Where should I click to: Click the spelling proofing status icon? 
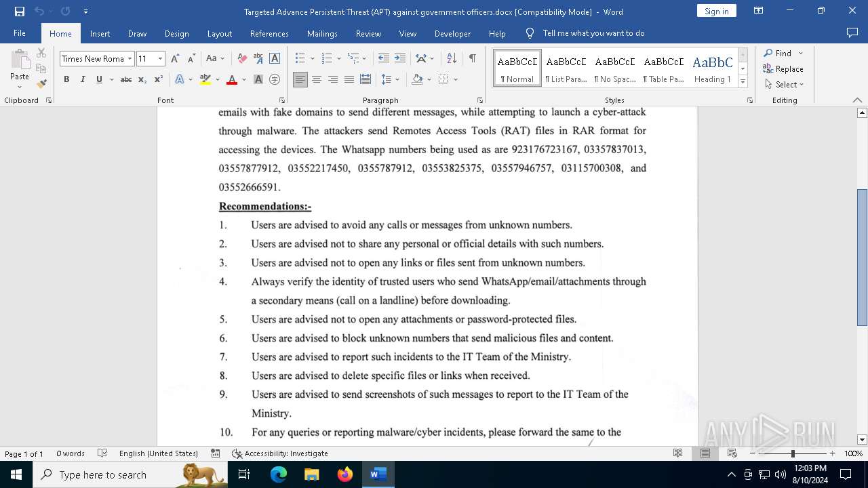click(x=102, y=453)
